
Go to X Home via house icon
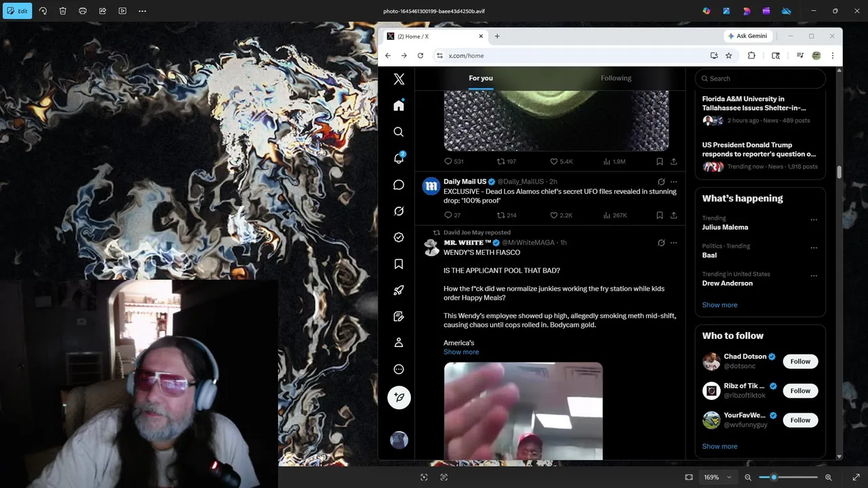click(399, 105)
